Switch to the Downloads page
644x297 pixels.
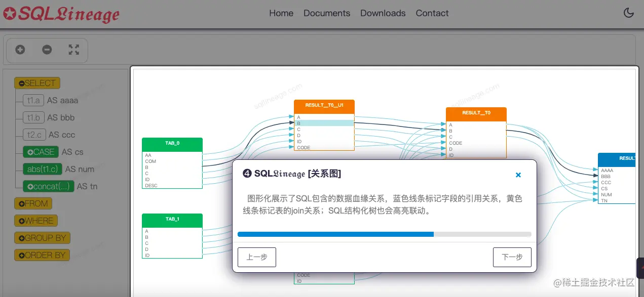(x=383, y=13)
